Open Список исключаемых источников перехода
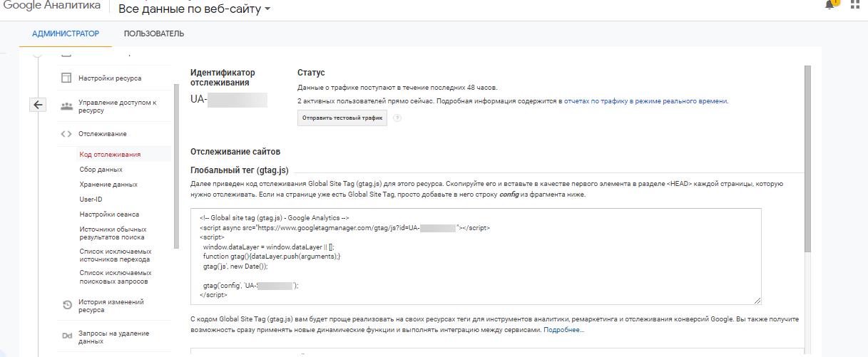The height and width of the screenshot is (357, 868). click(x=116, y=256)
